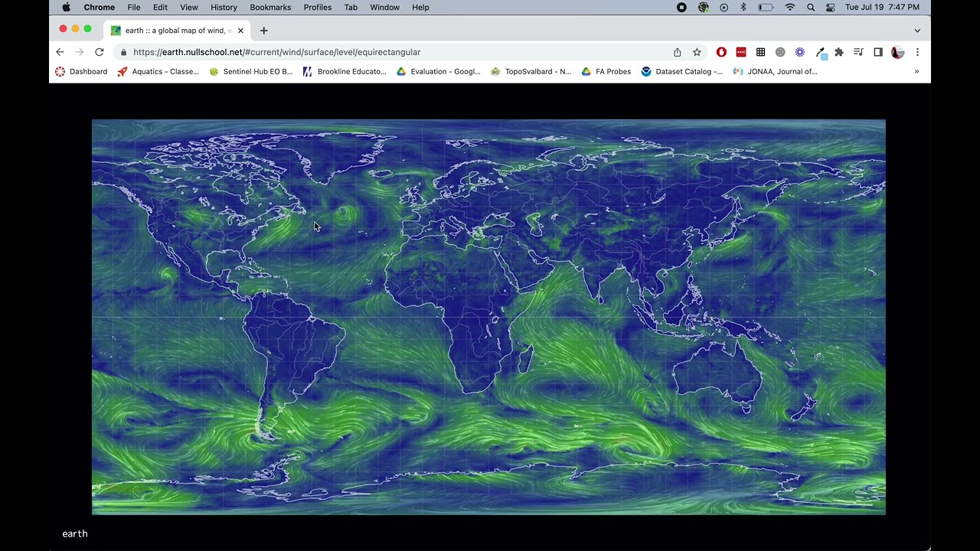The width and height of the screenshot is (980, 551).
Task: Open Spotlight search in menu bar
Action: click(x=811, y=7)
